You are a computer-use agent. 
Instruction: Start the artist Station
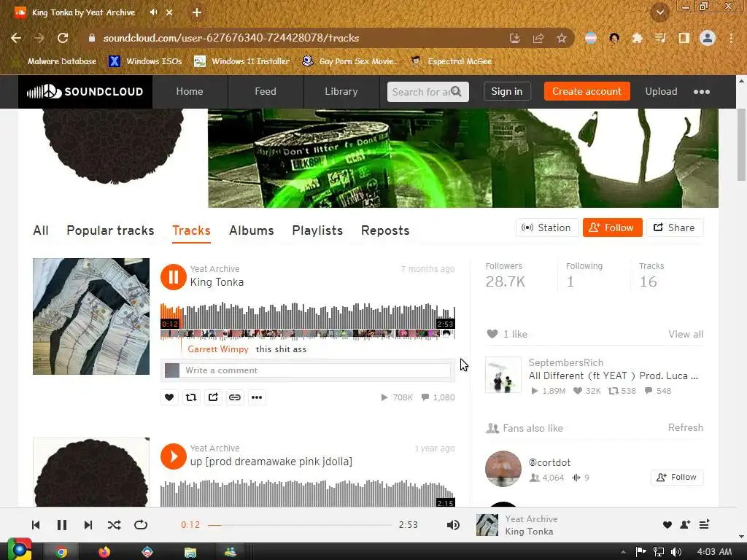[547, 227]
